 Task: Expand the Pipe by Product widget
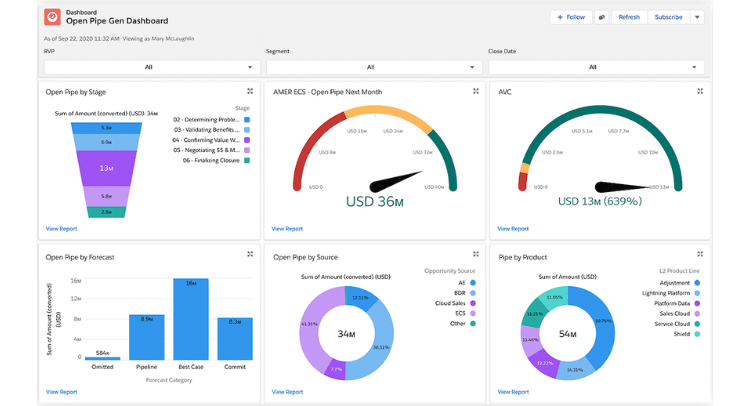point(700,254)
